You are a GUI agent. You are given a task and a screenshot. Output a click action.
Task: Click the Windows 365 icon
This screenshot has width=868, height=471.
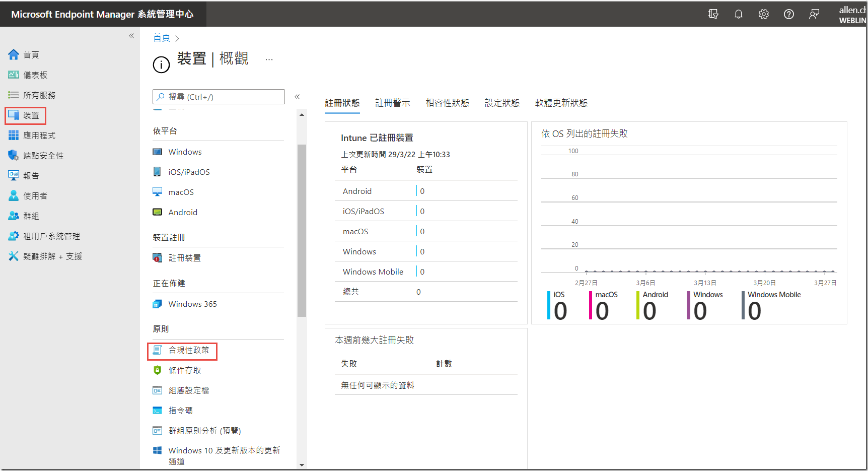click(158, 304)
